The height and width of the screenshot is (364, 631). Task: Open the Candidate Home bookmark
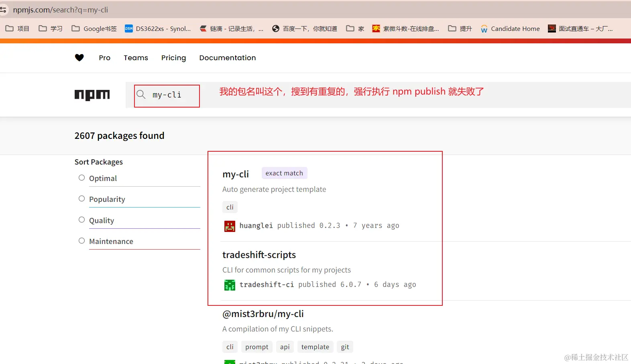(x=510, y=28)
